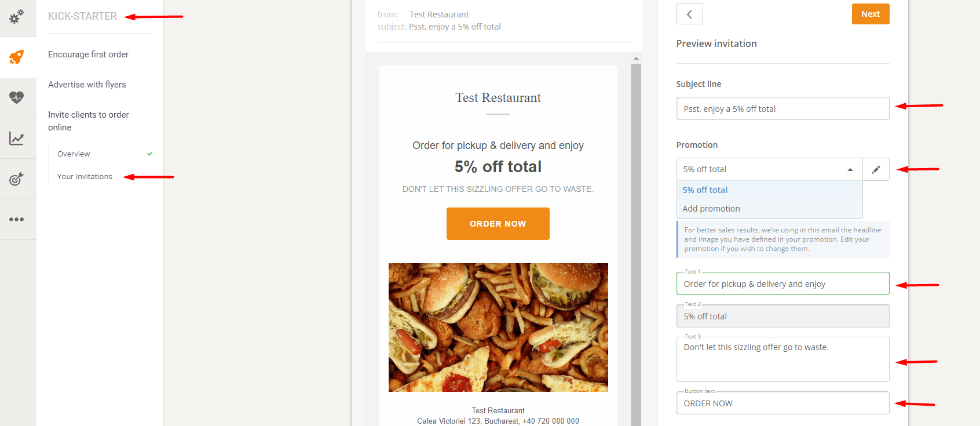The width and height of the screenshot is (980, 426).
Task: Open the line chart reports icon
Action: pyautogui.click(x=17, y=139)
